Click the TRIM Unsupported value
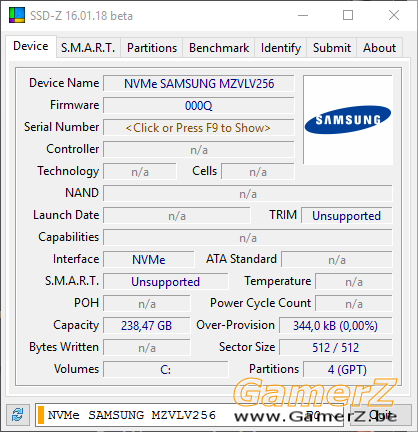 coord(347,216)
